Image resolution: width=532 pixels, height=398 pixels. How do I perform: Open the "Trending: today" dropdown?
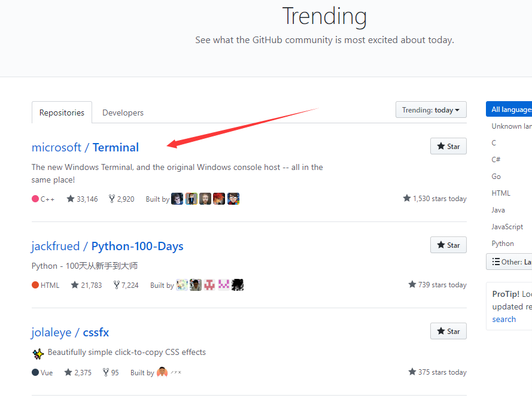click(431, 110)
